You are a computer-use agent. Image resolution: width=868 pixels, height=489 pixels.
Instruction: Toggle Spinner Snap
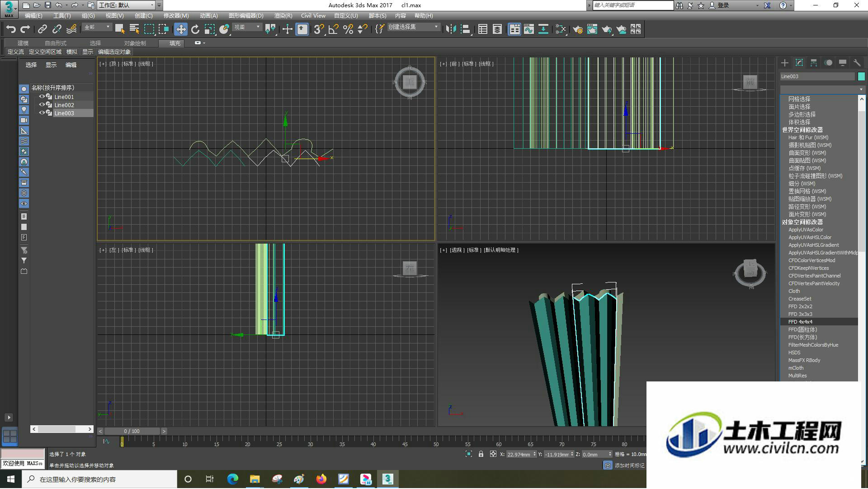point(363,29)
